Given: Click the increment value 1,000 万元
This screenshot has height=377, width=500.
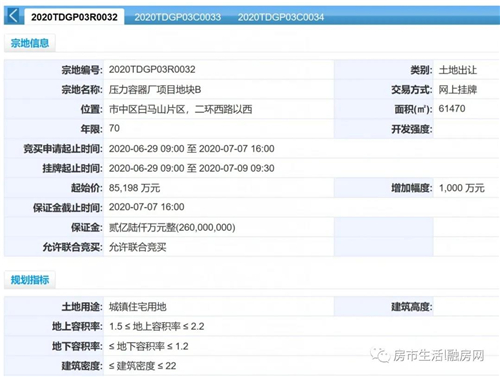Looking at the screenshot, I should click(x=462, y=188).
